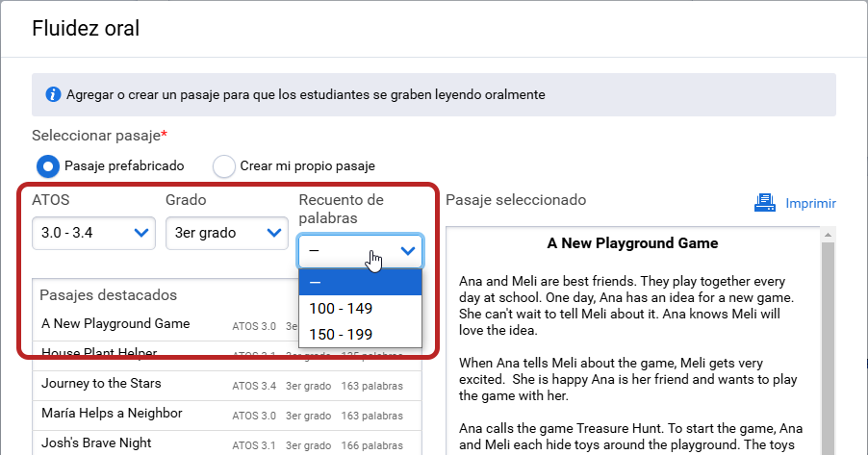
Task: Click the 166 palabras value in the list
Action: 372,445
